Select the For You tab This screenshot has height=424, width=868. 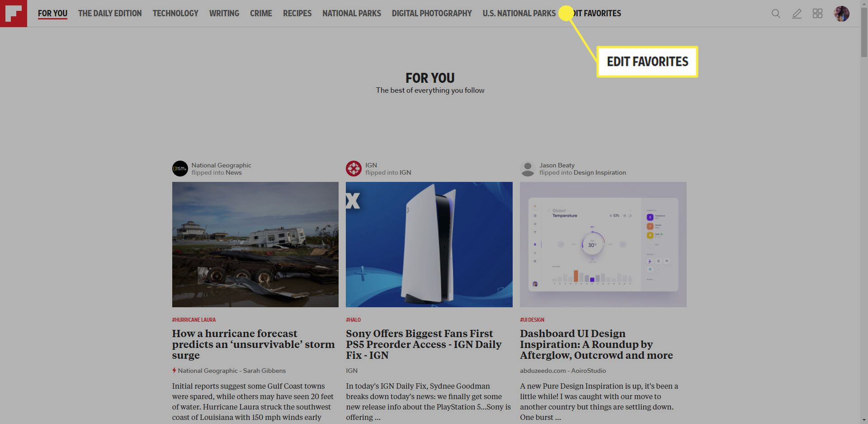coord(52,14)
